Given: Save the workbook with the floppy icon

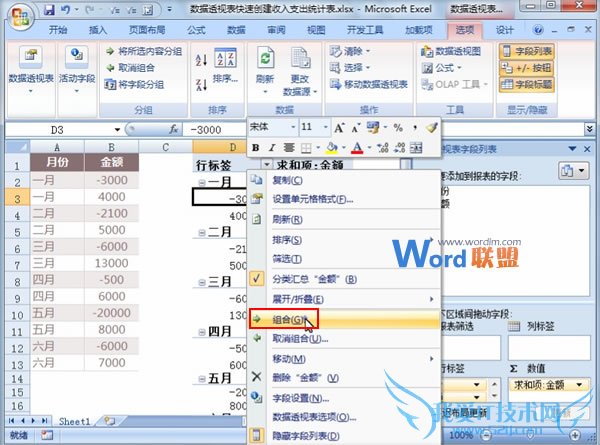Looking at the screenshot, I should tap(49, 10).
